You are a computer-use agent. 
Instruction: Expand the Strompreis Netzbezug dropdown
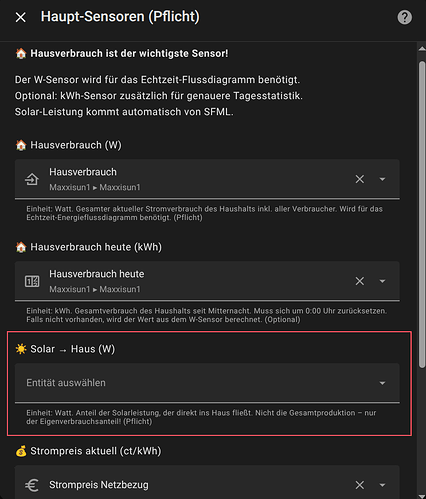tap(382, 485)
